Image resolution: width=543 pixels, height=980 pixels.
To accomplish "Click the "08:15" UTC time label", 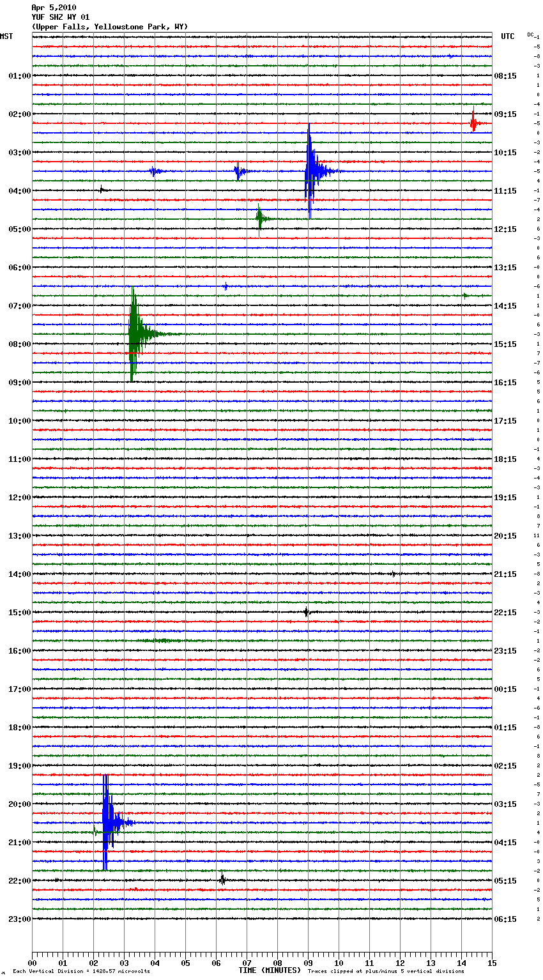I will click(505, 76).
